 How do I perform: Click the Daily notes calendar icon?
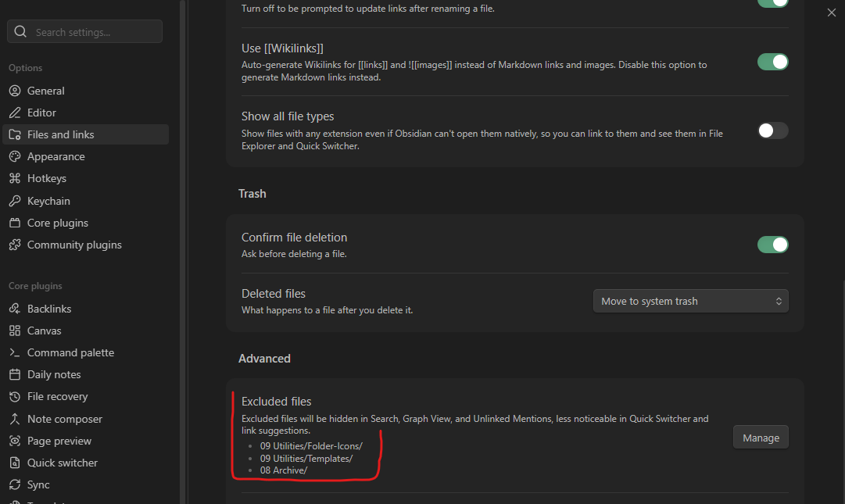(14, 374)
